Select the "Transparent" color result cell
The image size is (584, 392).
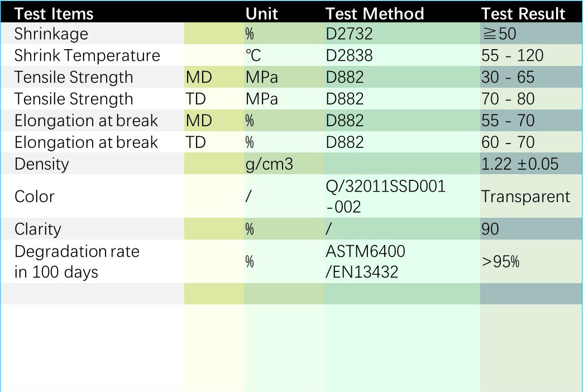[x=525, y=197]
